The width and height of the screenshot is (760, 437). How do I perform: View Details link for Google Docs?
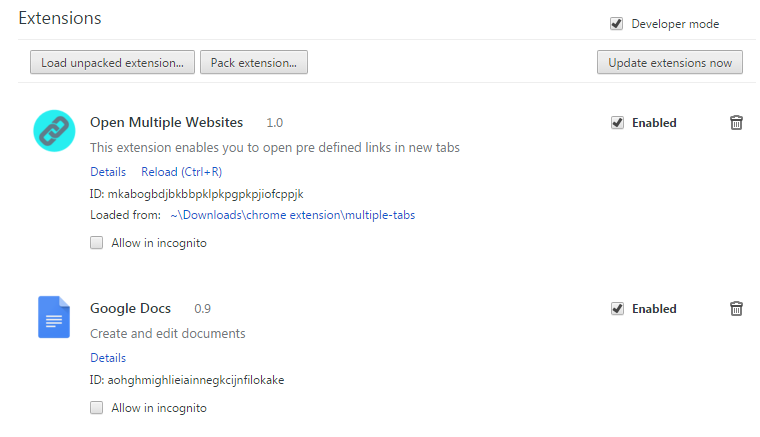[108, 358]
